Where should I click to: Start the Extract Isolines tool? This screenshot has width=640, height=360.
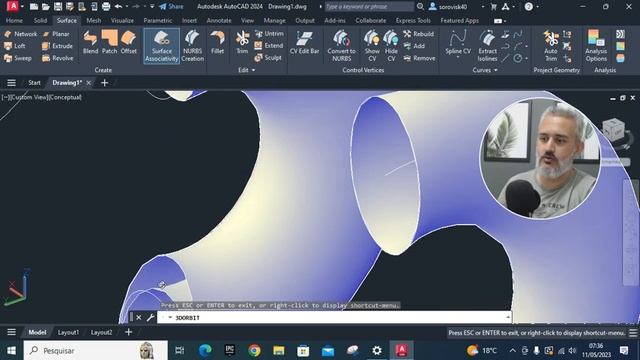(x=487, y=46)
